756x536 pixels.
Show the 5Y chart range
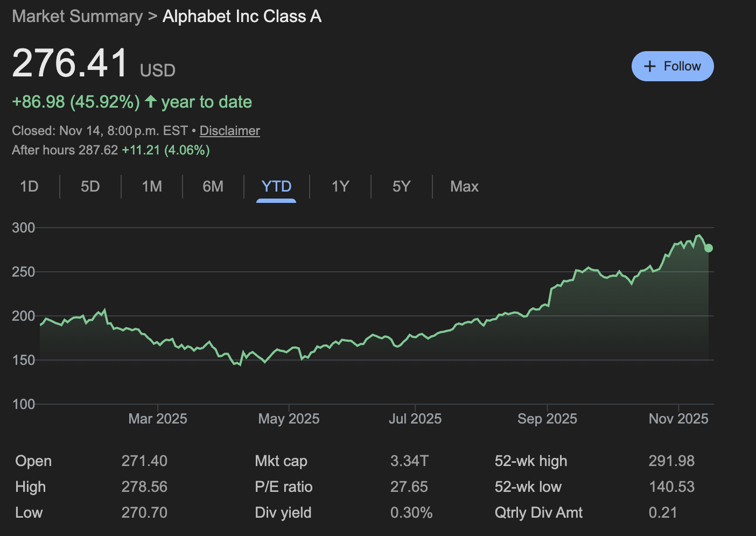[401, 187]
